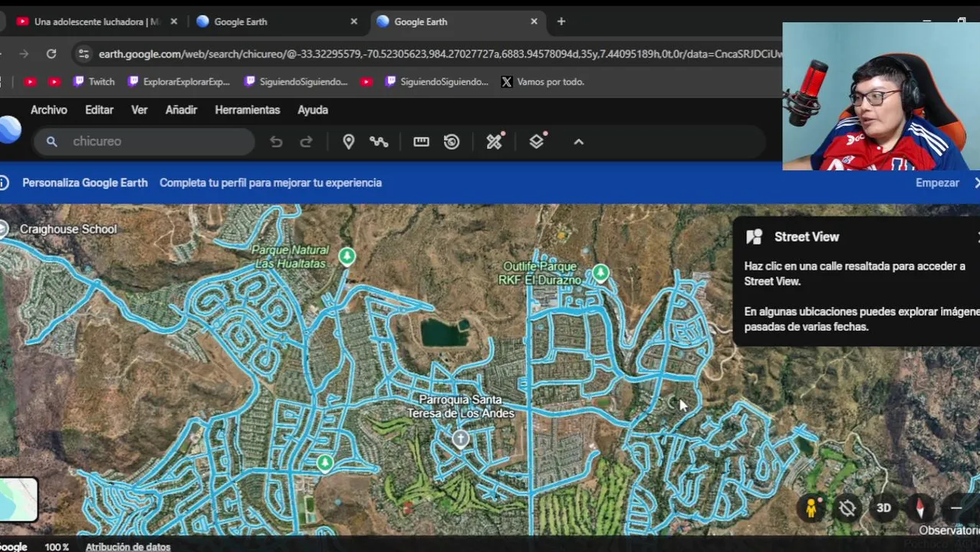Click the satellite tools icon in the toolbar

coord(495,141)
